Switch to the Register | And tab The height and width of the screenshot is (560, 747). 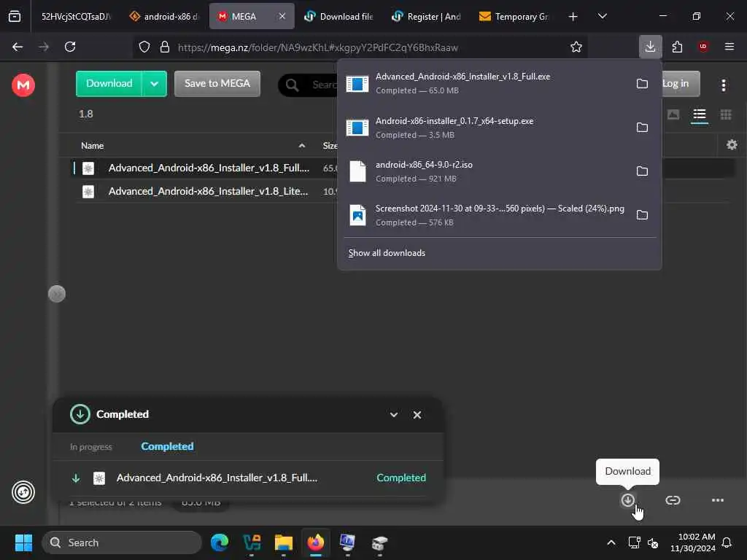[x=427, y=17]
